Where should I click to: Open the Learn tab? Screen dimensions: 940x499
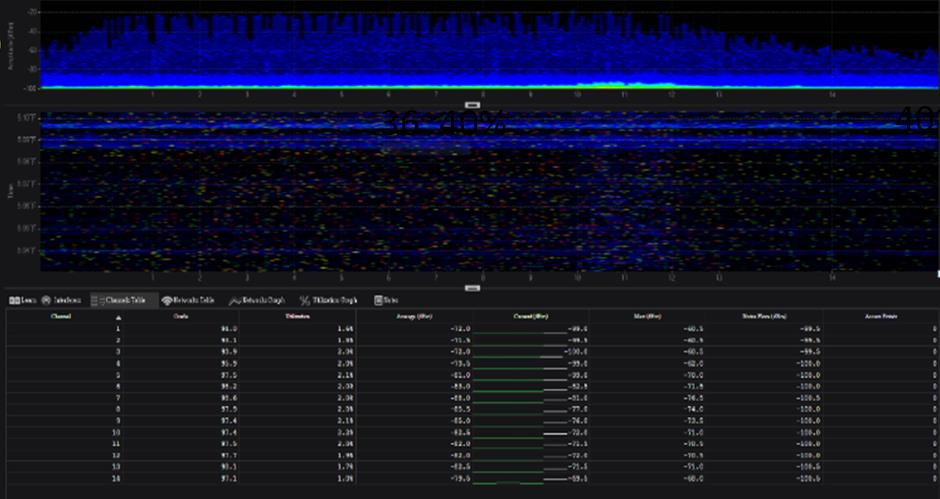click(23, 300)
